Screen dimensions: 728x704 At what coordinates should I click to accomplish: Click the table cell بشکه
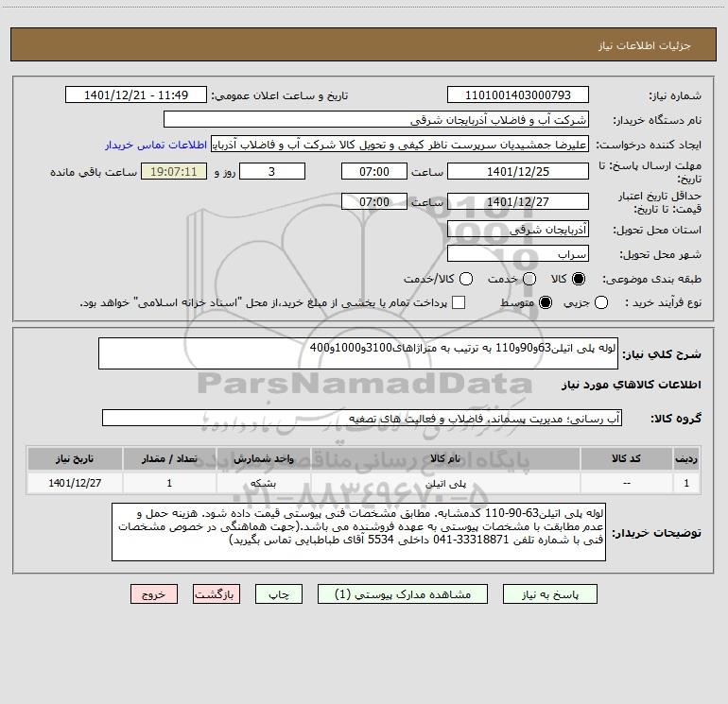click(x=263, y=484)
